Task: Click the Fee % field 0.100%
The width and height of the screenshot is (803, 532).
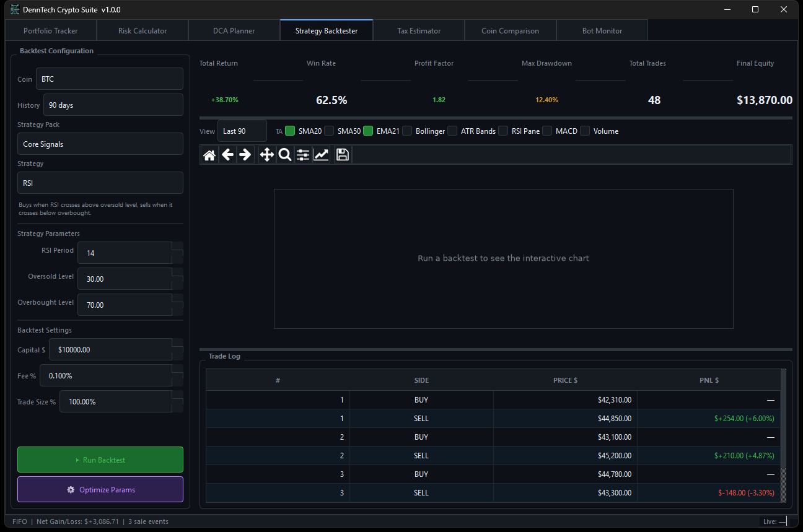Action: point(112,375)
